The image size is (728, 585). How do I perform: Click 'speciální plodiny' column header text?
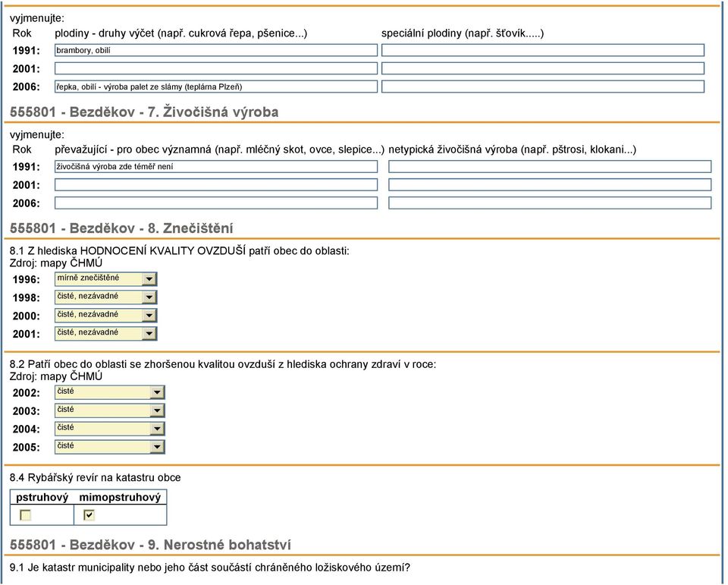463,33
